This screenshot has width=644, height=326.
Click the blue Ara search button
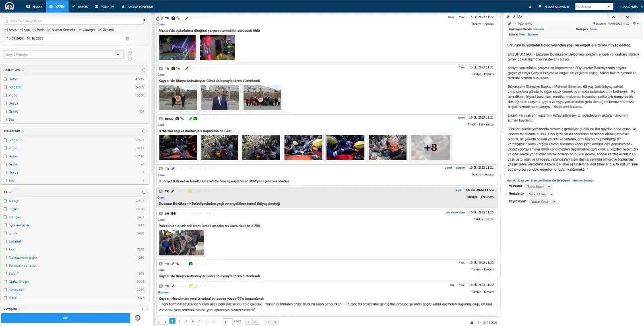point(66,318)
